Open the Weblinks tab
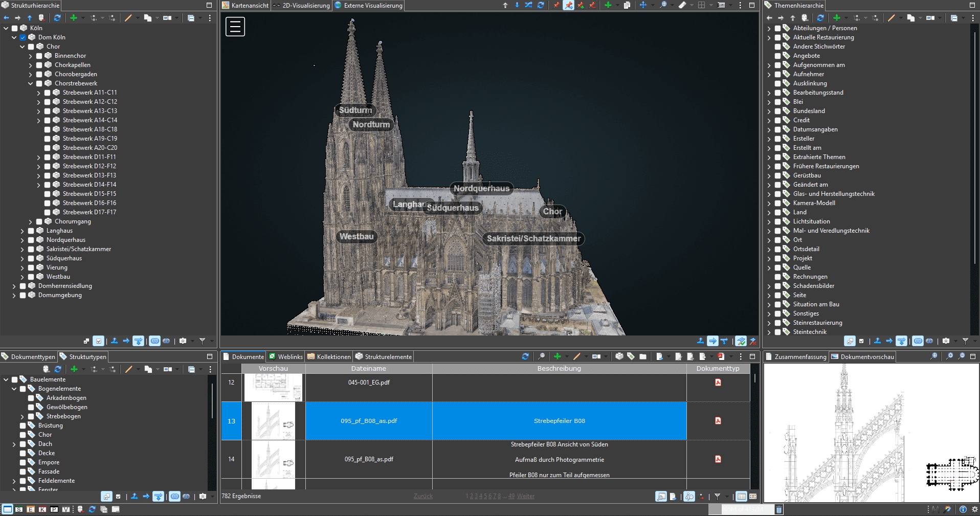This screenshot has width=980, height=516. (290, 357)
